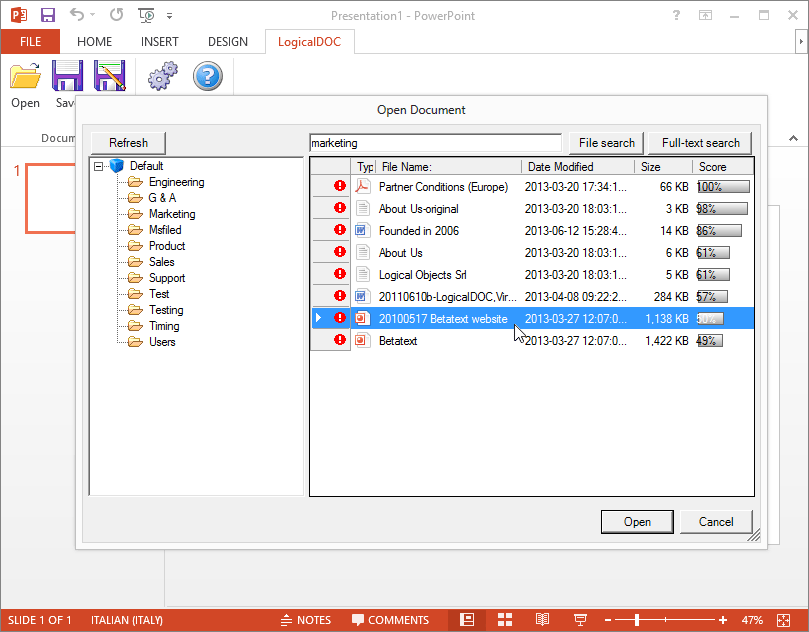Click the text file icon for About Us-original
The image size is (809, 632).
click(x=363, y=208)
